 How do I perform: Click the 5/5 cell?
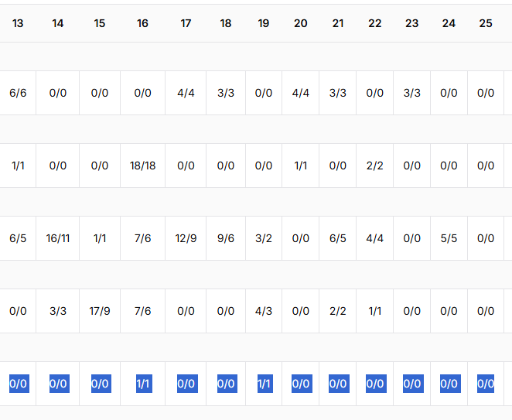point(449,238)
